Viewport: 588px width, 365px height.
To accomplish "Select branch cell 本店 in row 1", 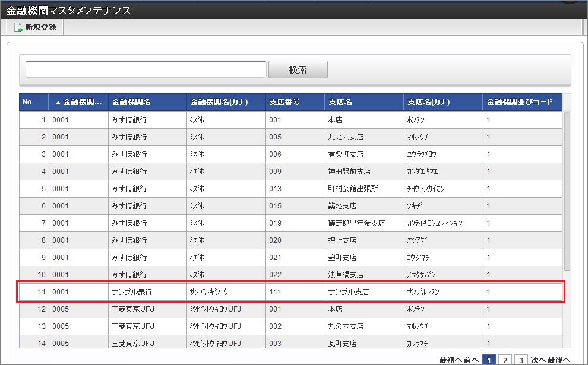I will coord(364,120).
